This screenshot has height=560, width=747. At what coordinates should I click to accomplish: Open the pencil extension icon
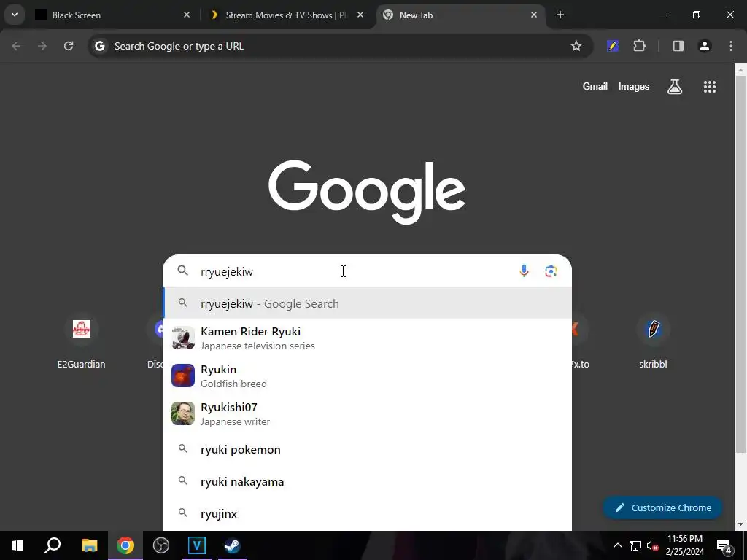tap(613, 46)
